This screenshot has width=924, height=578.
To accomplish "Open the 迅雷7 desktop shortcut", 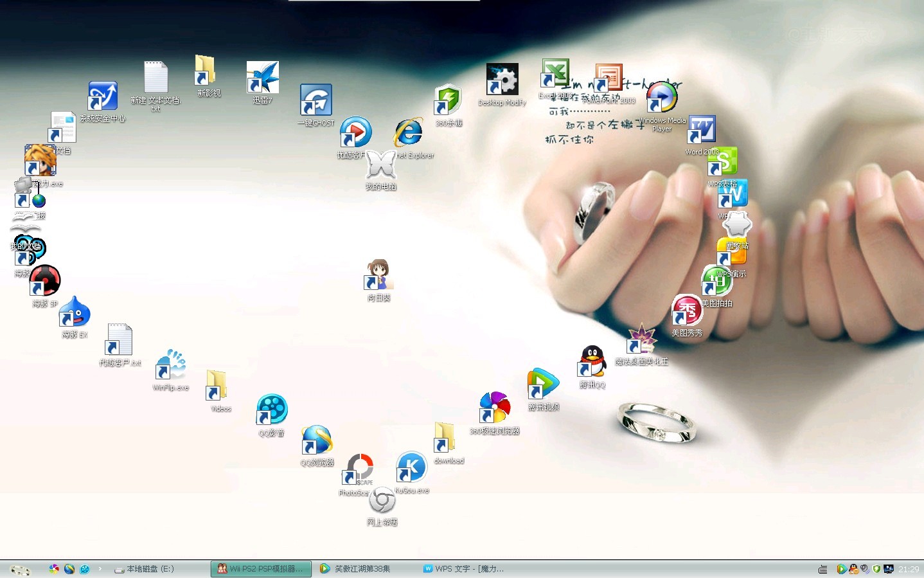I will click(x=262, y=78).
